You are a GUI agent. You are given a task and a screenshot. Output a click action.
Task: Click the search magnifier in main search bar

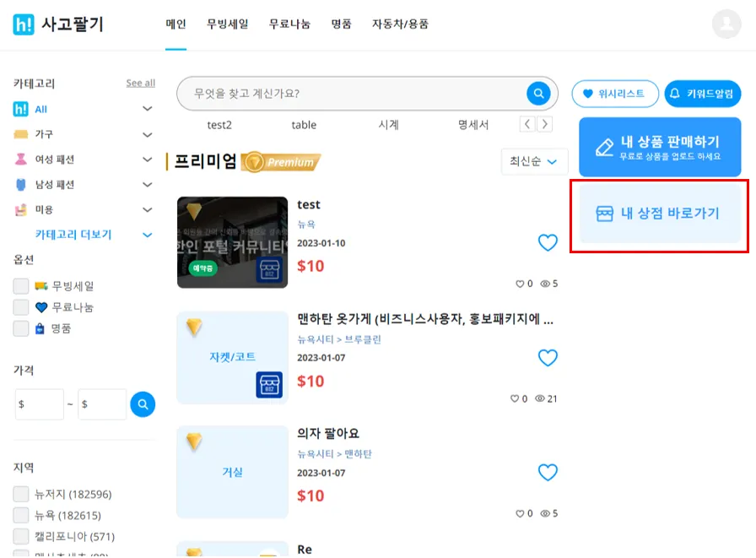538,93
